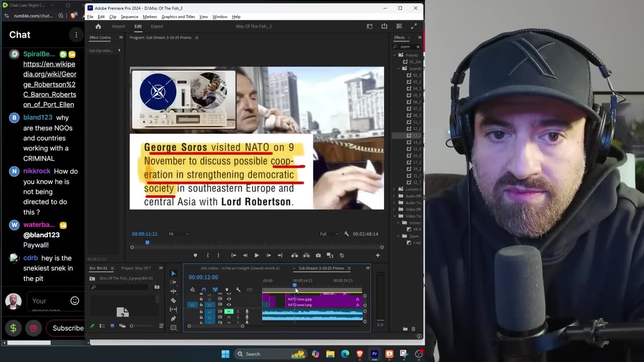Click green dollar tip button
The width and height of the screenshot is (644, 362).
pos(13,328)
